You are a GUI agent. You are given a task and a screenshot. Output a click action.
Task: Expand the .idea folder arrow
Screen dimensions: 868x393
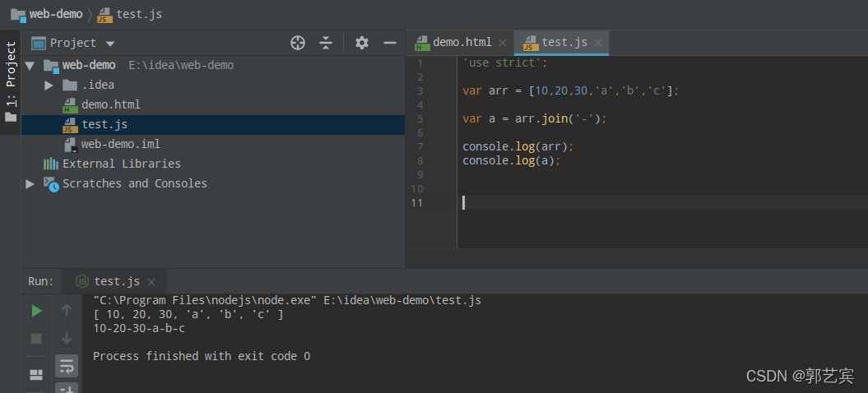click(49, 86)
